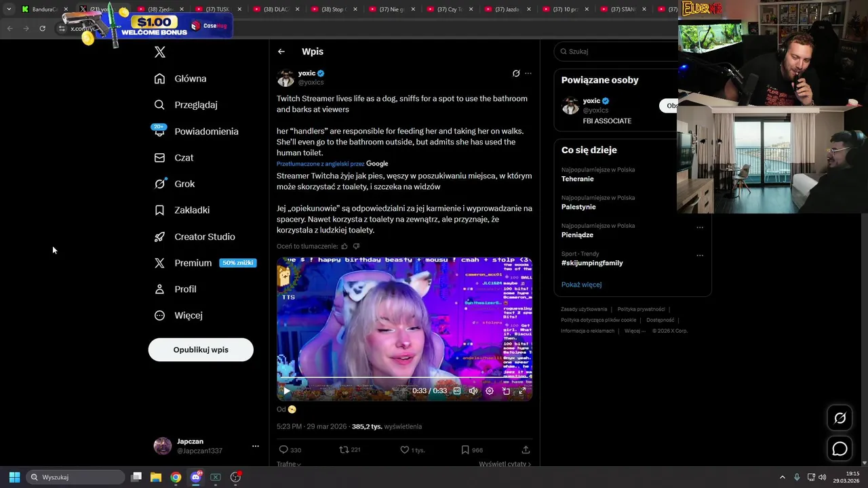The image size is (868, 488).
Task: Open the browser tab search dropdown
Action: click(x=9, y=9)
